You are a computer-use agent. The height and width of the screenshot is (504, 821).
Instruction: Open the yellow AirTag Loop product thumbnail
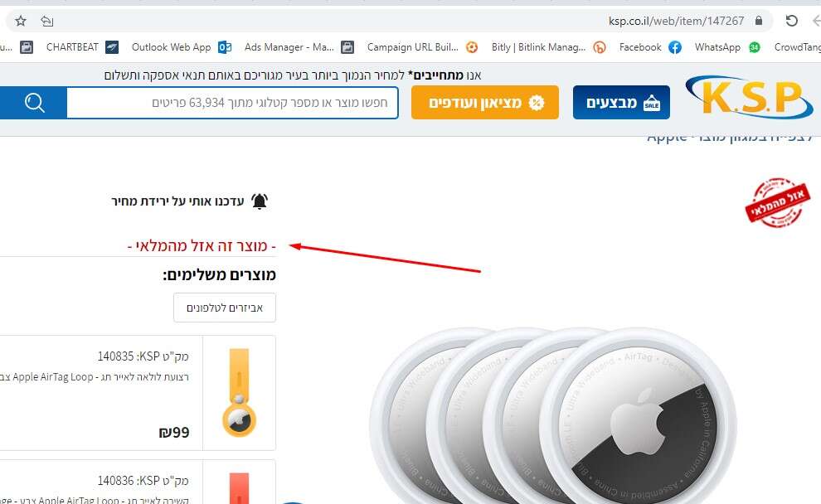coord(240,393)
